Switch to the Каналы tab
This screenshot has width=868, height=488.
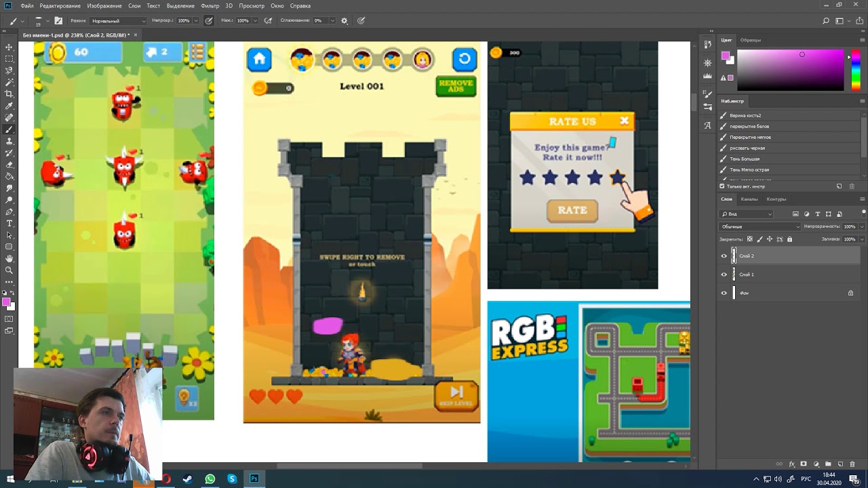pos(749,199)
